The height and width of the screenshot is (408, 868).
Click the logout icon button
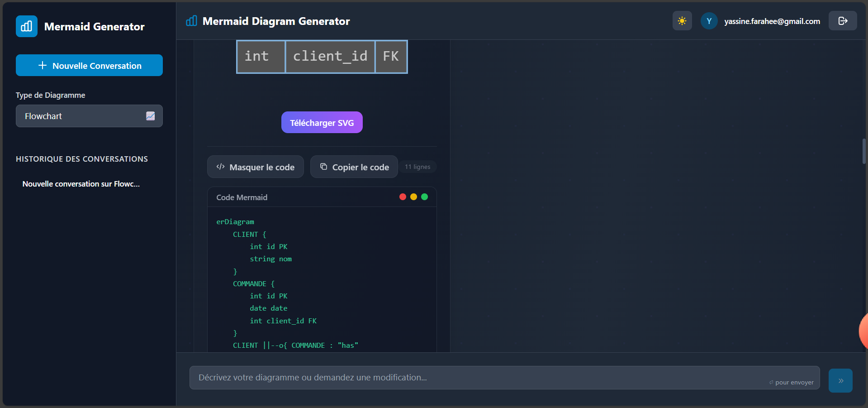click(842, 21)
